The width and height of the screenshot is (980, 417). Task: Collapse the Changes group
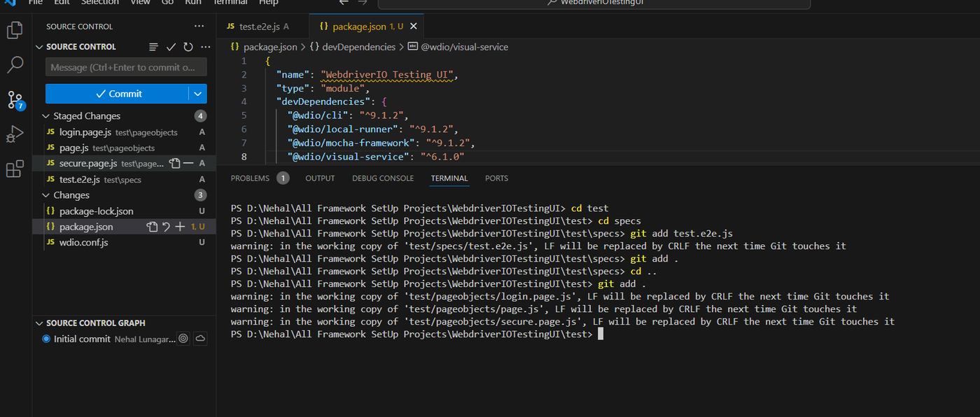pyautogui.click(x=46, y=195)
